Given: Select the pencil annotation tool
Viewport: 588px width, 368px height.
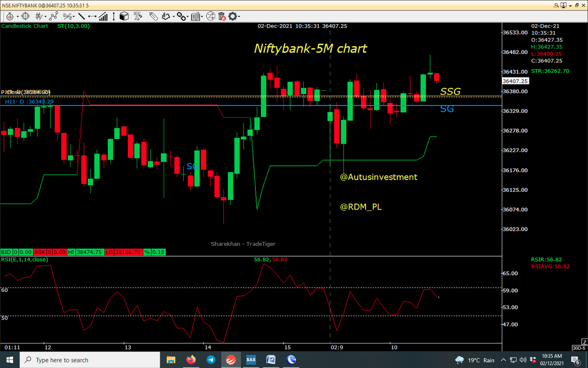Looking at the screenshot, I should [x=153, y=16].
